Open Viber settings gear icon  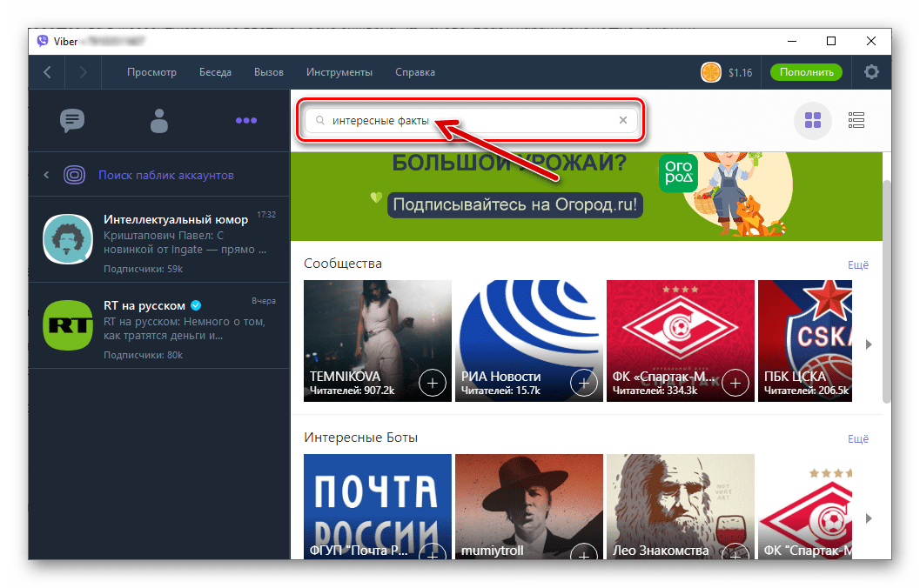[871, 72]
